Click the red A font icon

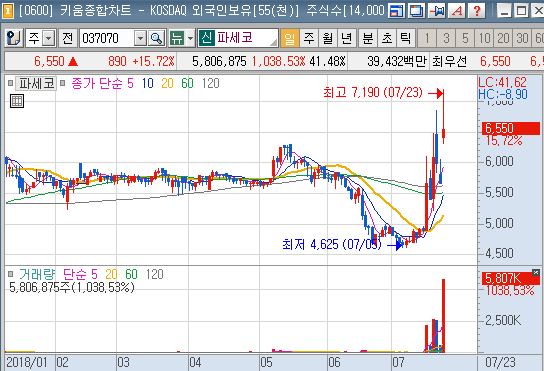[457, 11]
